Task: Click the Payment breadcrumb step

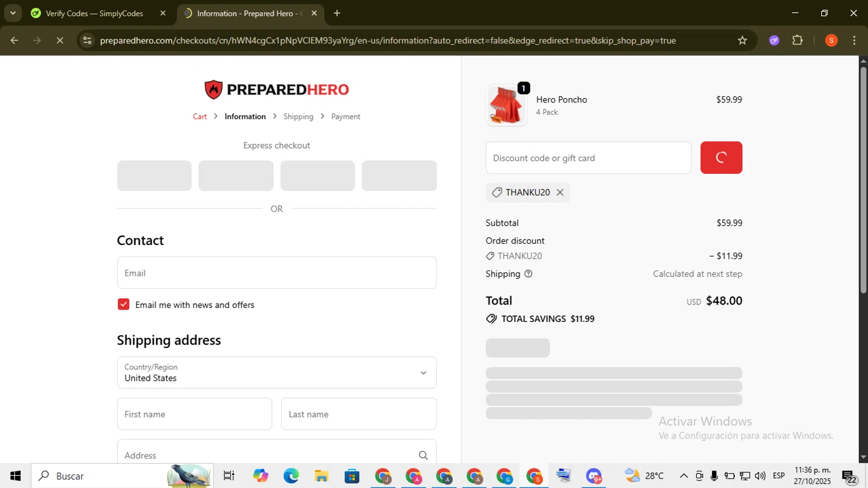Action: [345, 116]
